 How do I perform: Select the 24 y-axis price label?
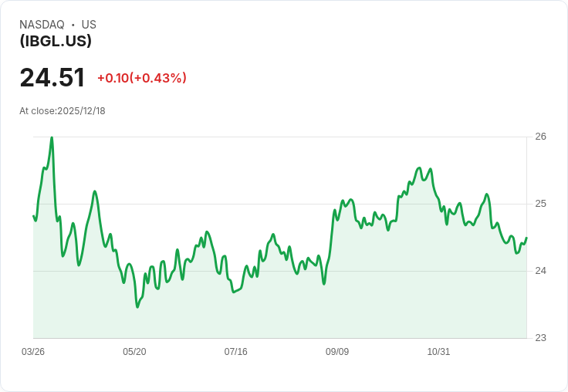540,271
